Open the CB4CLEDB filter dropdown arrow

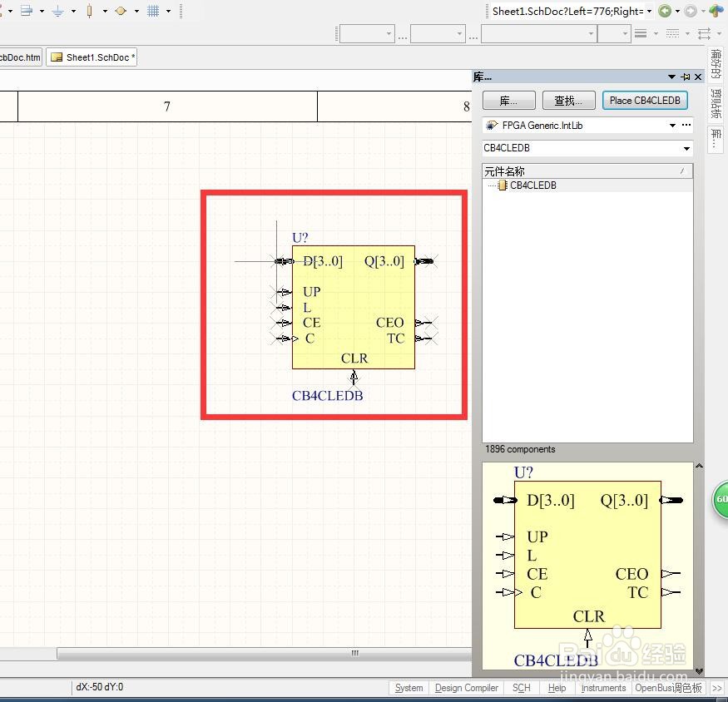(x=686, y=149)
